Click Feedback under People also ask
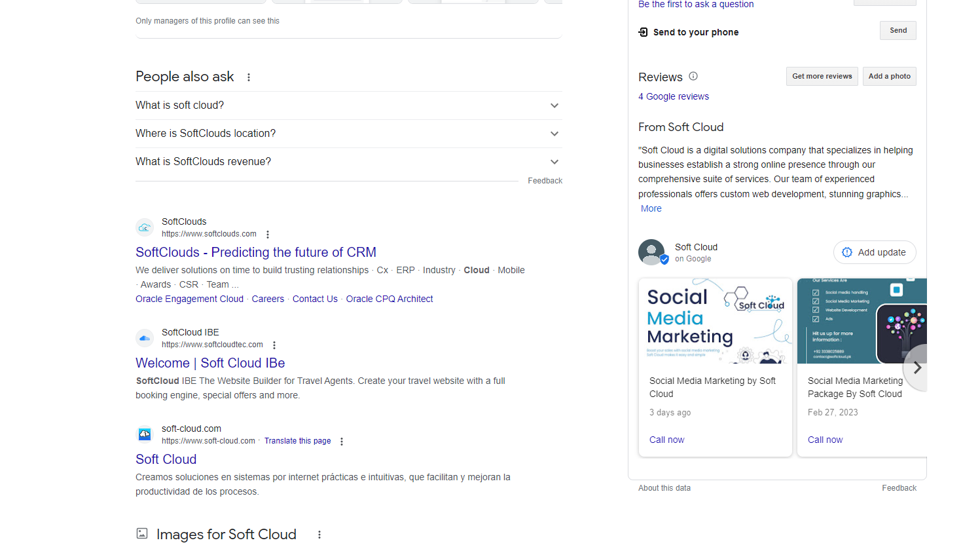Viewport: 980px width, 551px height. point(545,181)
